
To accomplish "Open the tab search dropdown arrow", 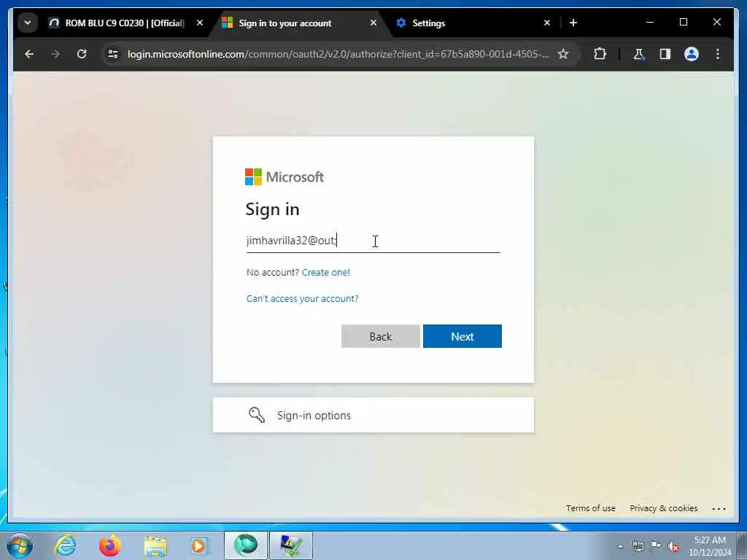I will pyautogui.click(x=28, y=23).
